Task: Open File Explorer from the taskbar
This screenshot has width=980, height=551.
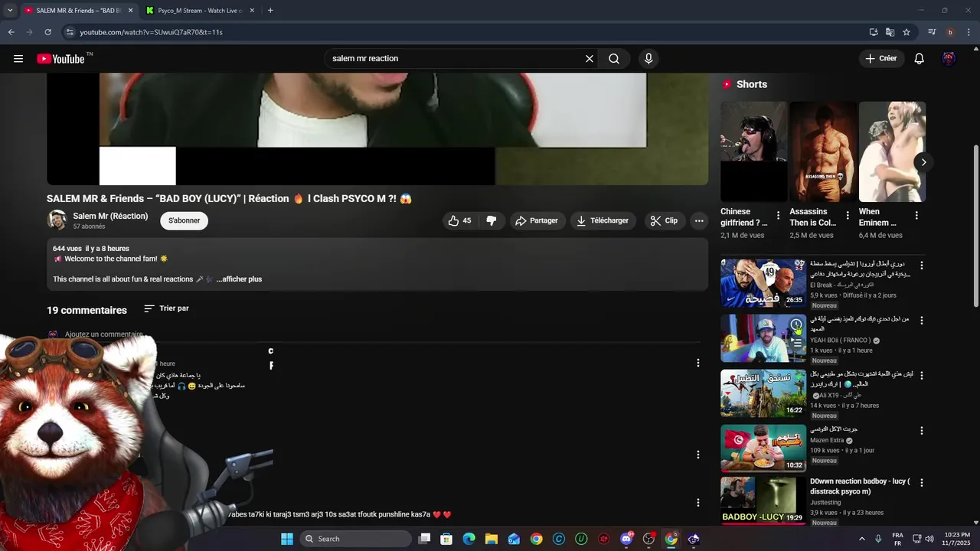Action: pyautogui.click(x=492, y=539)
